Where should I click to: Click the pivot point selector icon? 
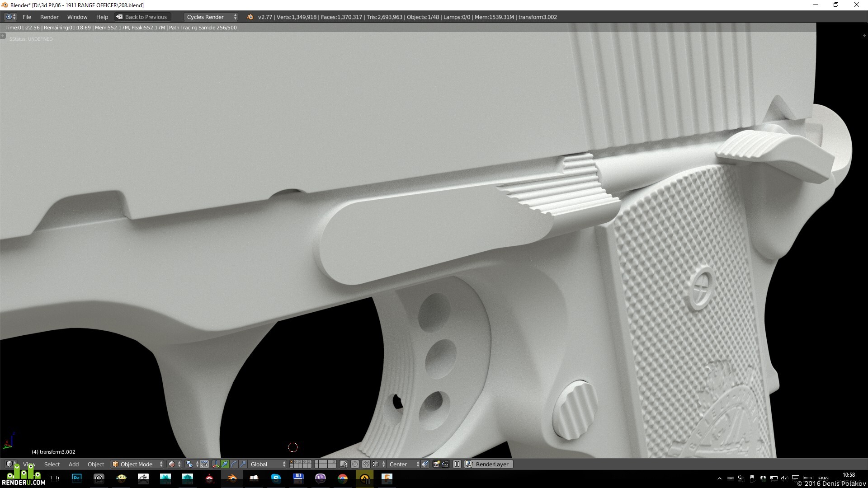[189, 464]
